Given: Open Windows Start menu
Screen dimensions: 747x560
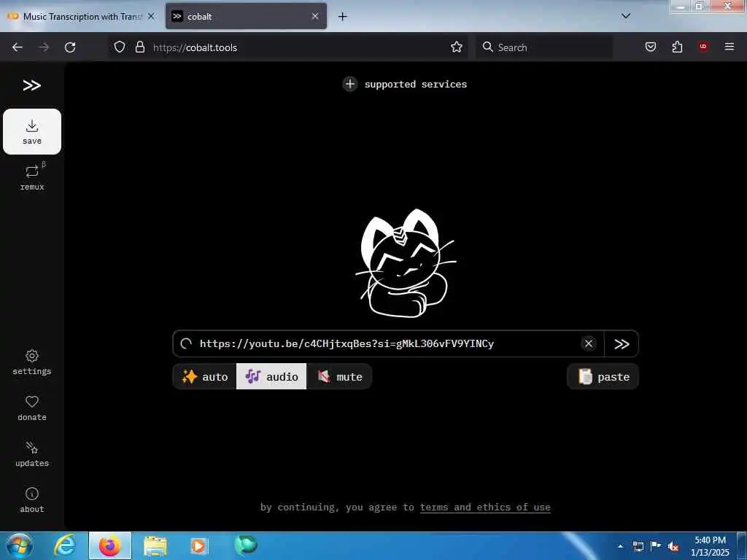Looking at the screenshot, I should coord(19,545).
